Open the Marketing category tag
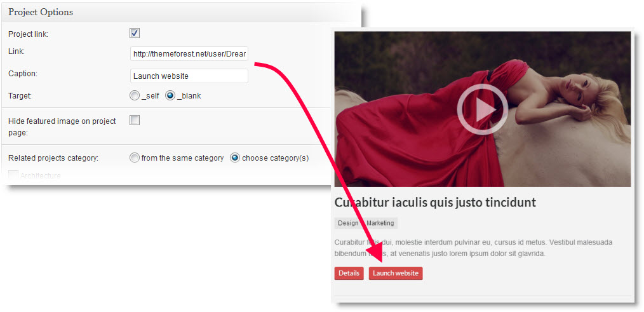This screenshot has height=312, width=644. click(x=380, y=223)
